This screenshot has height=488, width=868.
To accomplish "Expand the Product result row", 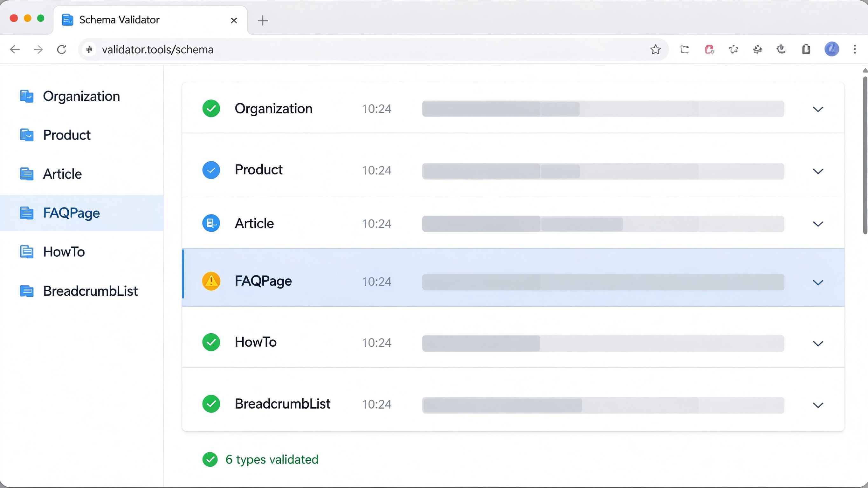I will (x=818, y=172).
